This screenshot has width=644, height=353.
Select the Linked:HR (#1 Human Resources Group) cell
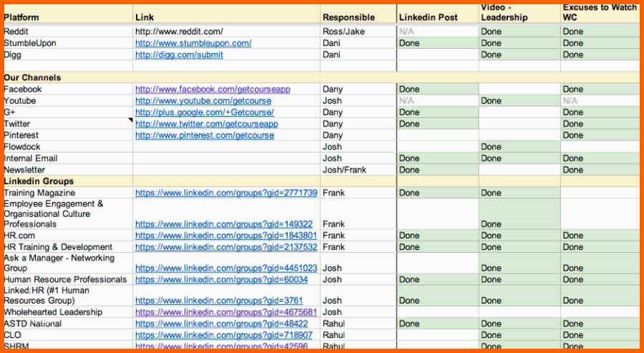point(68,296)
